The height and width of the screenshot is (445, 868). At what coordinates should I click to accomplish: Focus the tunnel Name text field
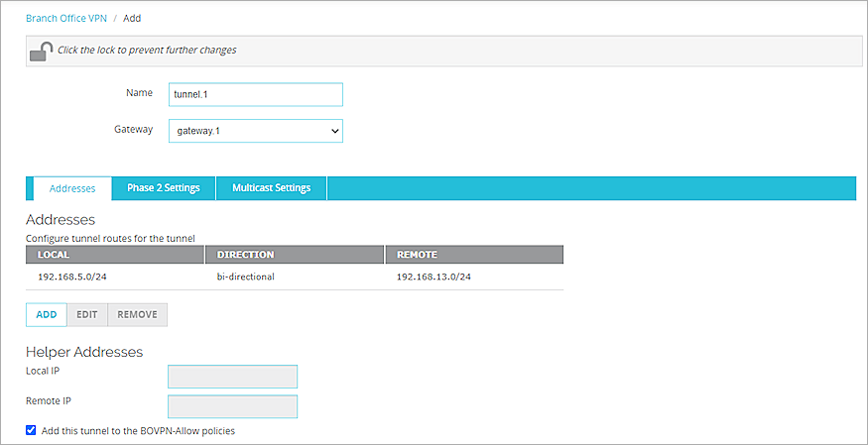point(255,94)
